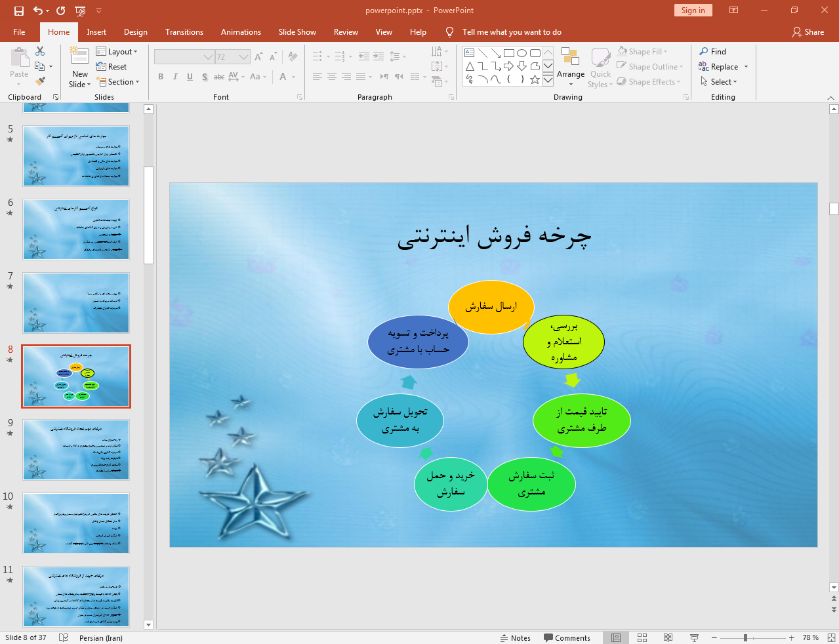Click the Save icon in title bar

coord(18,10)
